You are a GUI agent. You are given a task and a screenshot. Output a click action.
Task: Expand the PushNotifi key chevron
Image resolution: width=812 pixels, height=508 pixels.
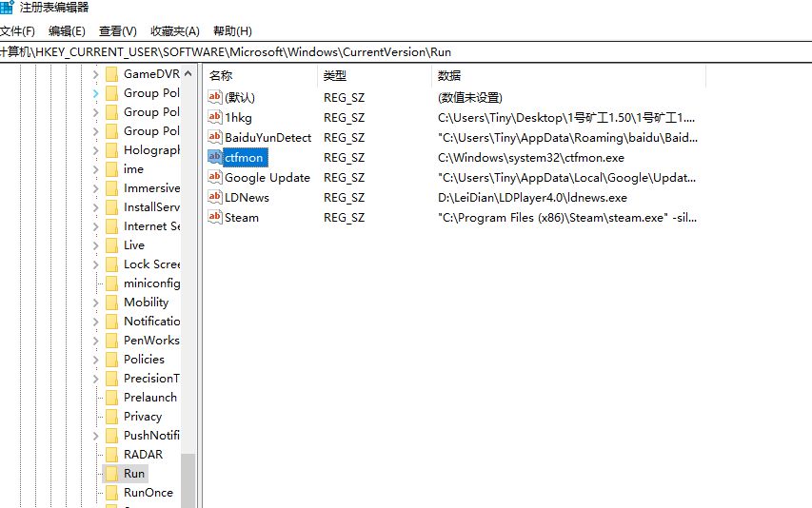pyautogui.click(x=96, y=436)
